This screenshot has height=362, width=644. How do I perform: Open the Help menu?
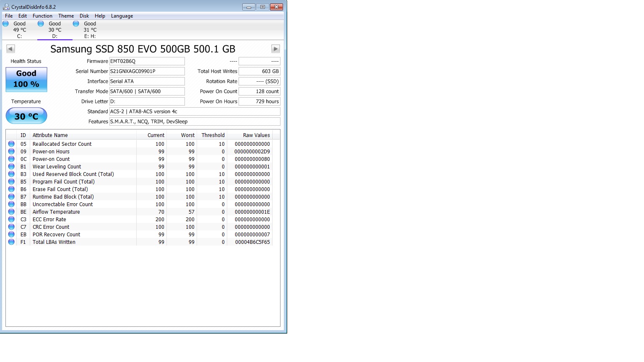tap(100, 16)
